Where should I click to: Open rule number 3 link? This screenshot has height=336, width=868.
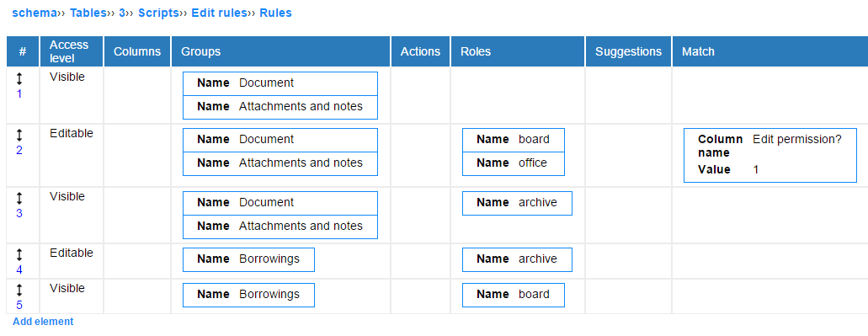pos(19,213)
